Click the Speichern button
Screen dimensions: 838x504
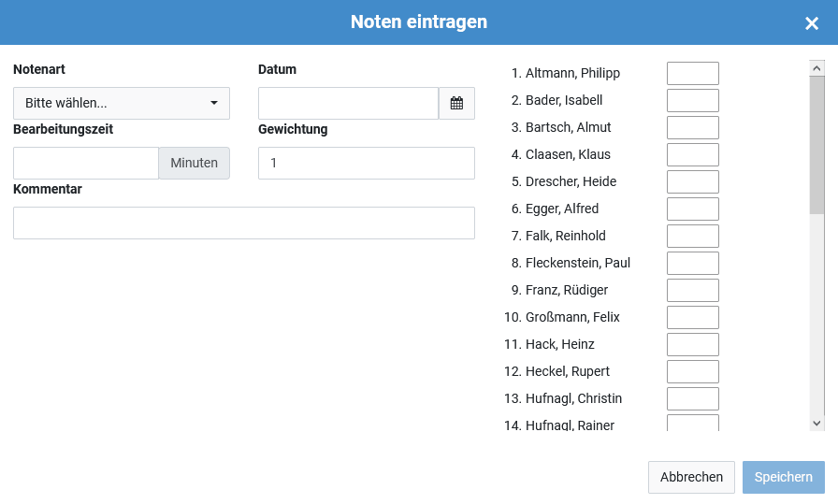[x=783, y=477]
